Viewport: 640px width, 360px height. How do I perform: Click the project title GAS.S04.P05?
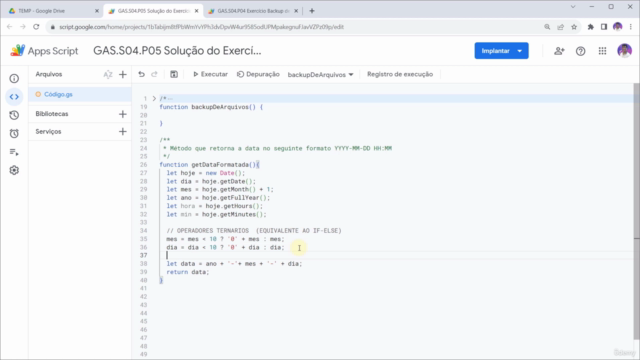pyautogui.click(x=177, y=51)
